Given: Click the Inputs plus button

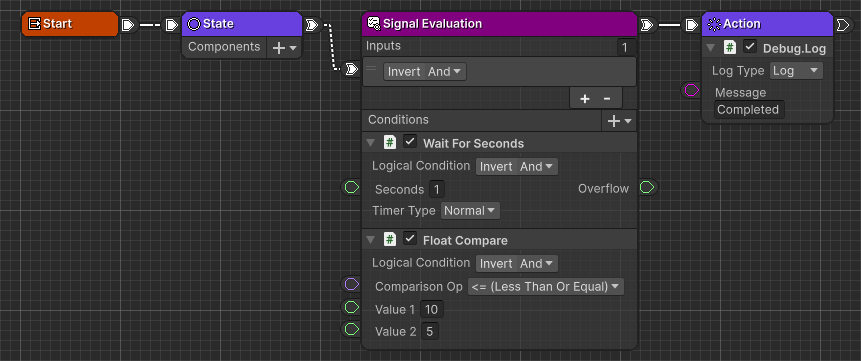Looking at the screenshot, I should coord(585,99).
